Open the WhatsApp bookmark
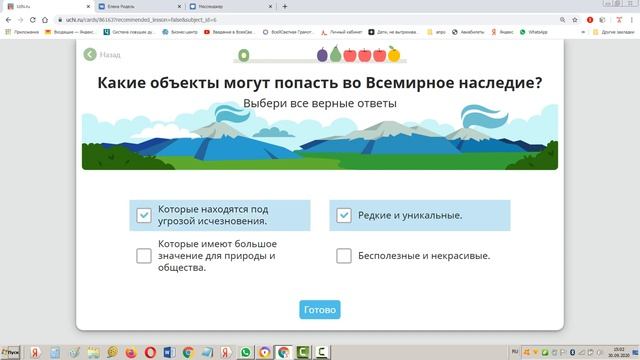 533,32
